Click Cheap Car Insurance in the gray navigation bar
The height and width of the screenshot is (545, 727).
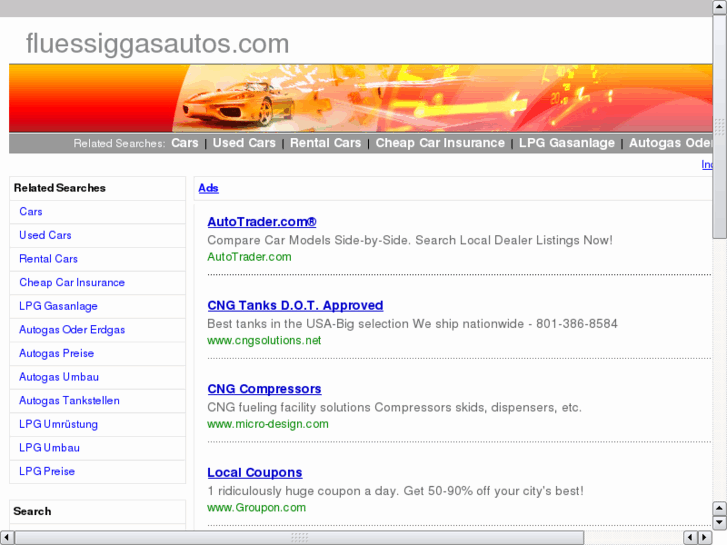pyautogui.click(x=440, y=143)
